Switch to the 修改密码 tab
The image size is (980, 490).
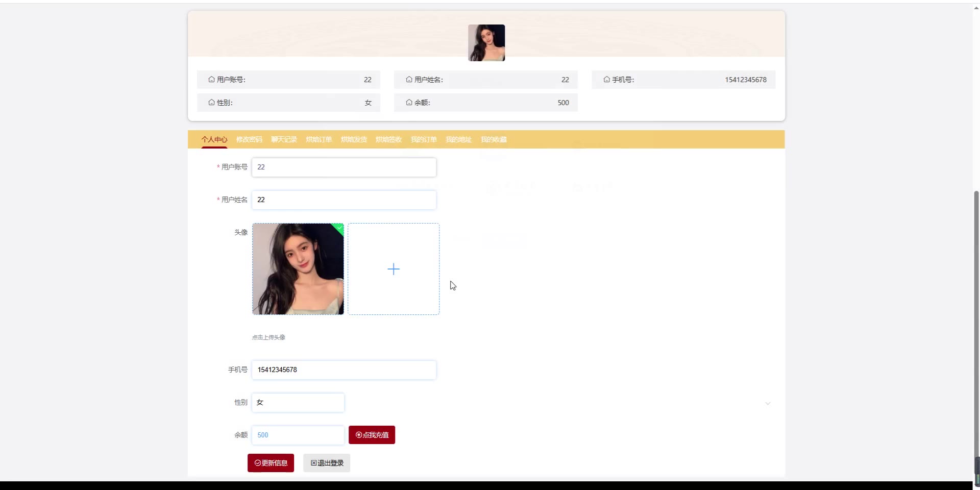pyautogui.click(x=249, y=139)
